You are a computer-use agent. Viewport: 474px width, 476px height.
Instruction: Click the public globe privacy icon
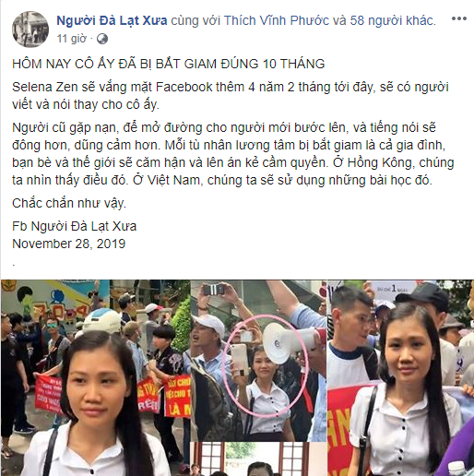[x=102, y=39]
